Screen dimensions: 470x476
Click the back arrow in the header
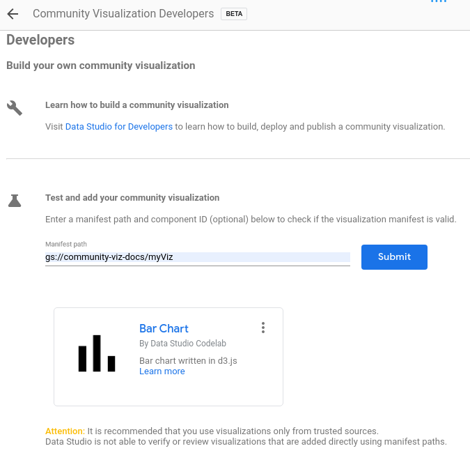click(13, 14)
